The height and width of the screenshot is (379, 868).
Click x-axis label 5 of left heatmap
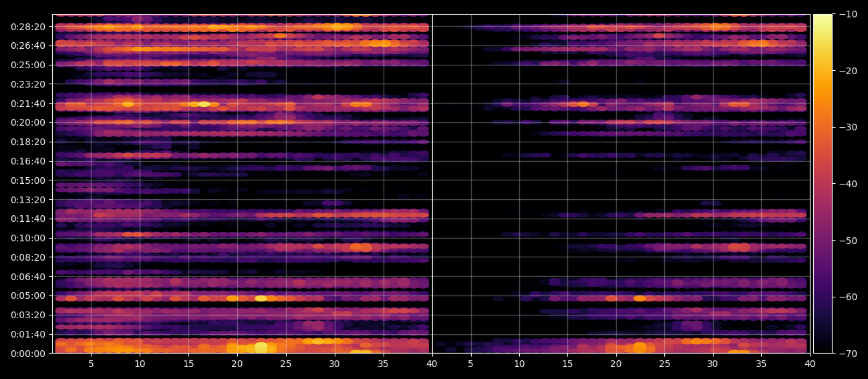coord(91,364)
